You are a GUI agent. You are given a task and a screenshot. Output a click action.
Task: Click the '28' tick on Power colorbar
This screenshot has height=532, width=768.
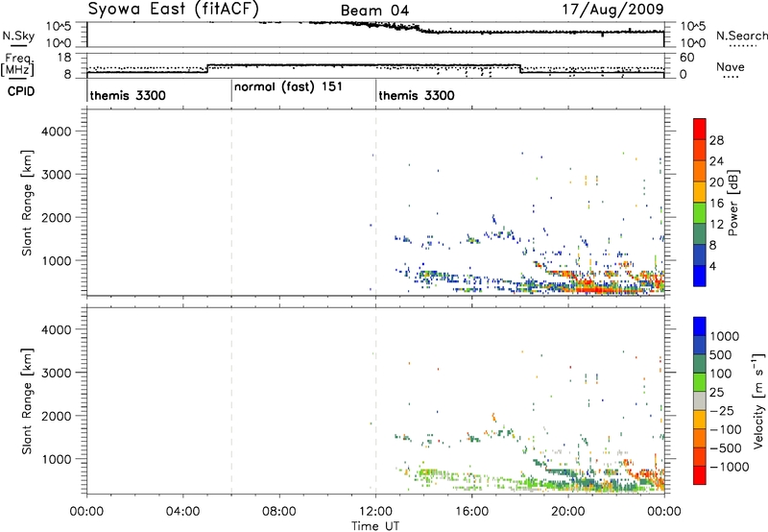716,140
